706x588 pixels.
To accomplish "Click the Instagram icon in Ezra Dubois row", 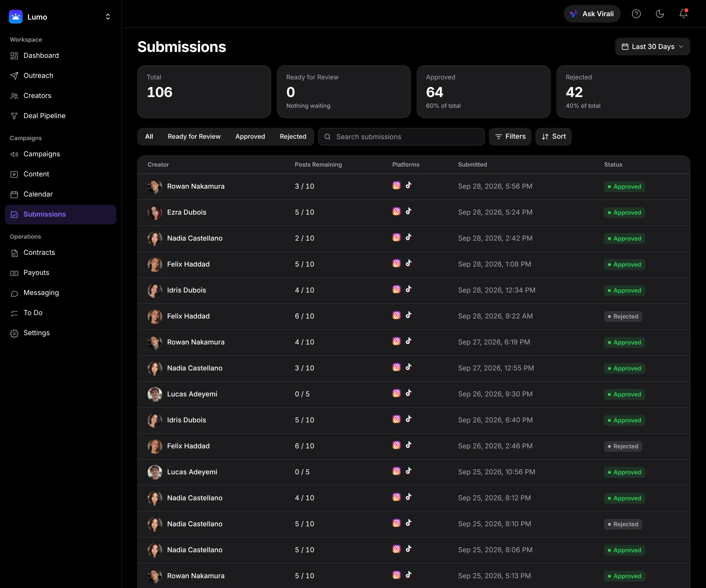I will coord(397,211).
